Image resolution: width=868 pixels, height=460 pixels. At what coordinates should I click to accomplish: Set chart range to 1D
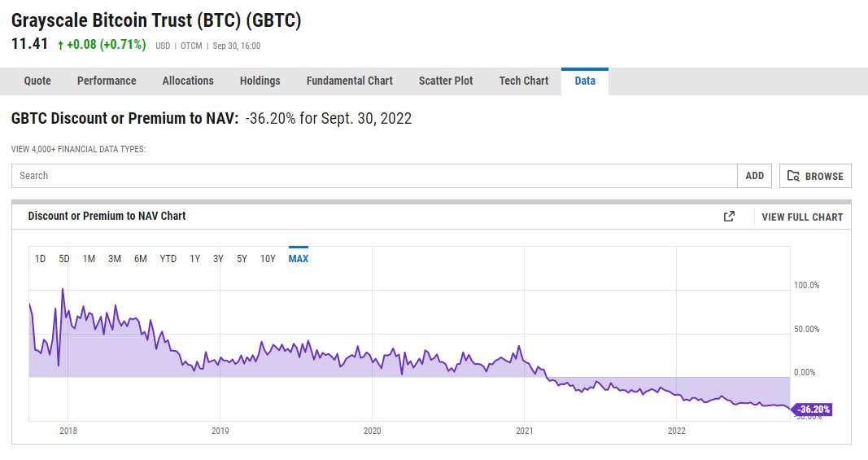coord(40,259)
